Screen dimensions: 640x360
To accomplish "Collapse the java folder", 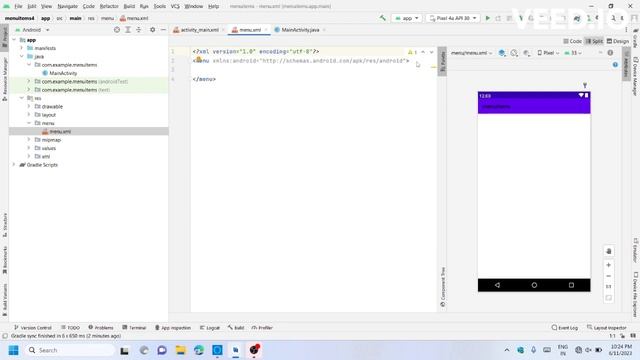I will pos(22,56).
